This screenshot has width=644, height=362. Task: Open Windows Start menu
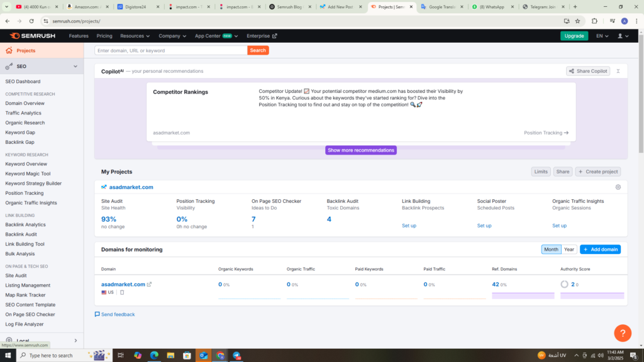click(8, 356)
